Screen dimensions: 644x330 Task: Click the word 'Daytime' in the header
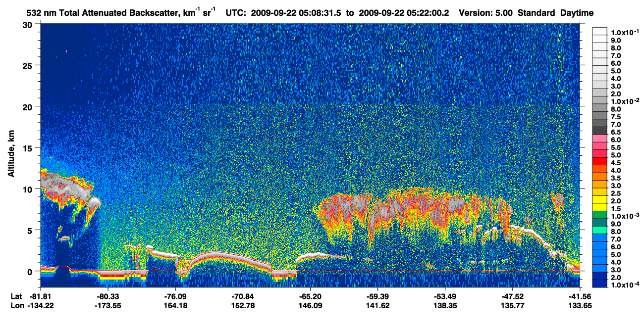577,13
